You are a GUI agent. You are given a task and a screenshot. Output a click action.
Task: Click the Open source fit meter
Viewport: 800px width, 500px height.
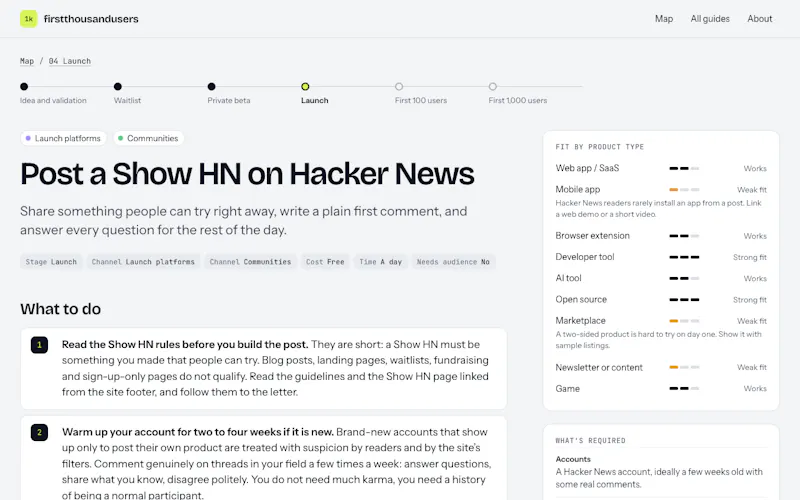[x=684, y=300]
